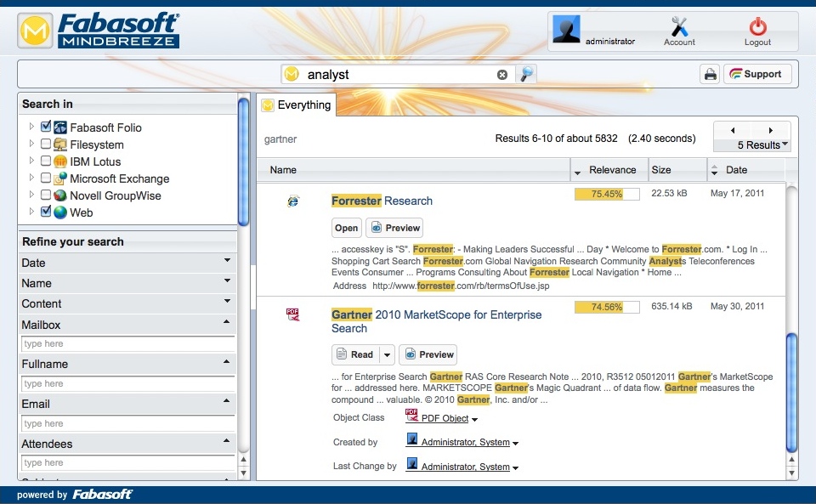Expand the Fabasoft Folio tree node
The image size is (816, 504).
pos(31,127)
